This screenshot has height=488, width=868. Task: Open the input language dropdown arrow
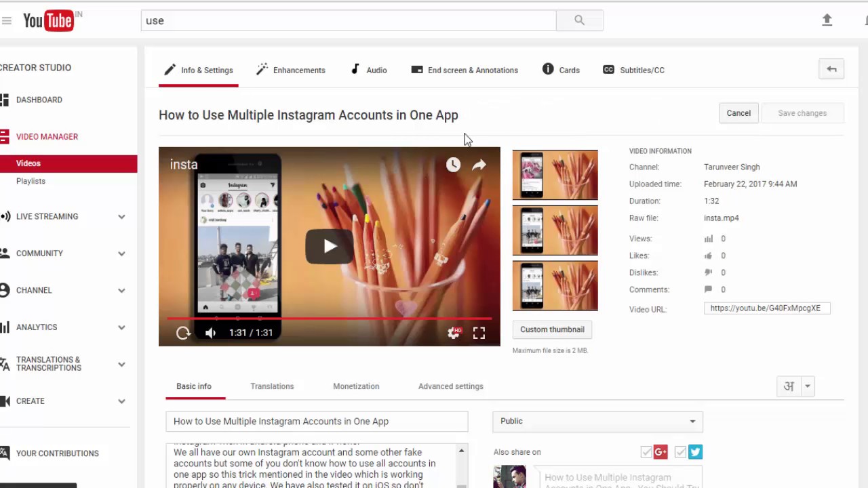click(807, 386)
